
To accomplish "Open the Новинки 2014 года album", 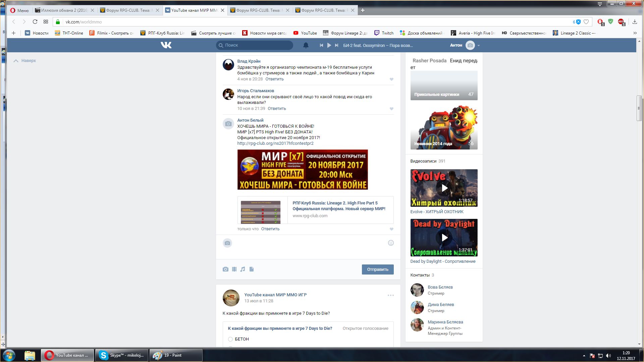I will (444, 128).
